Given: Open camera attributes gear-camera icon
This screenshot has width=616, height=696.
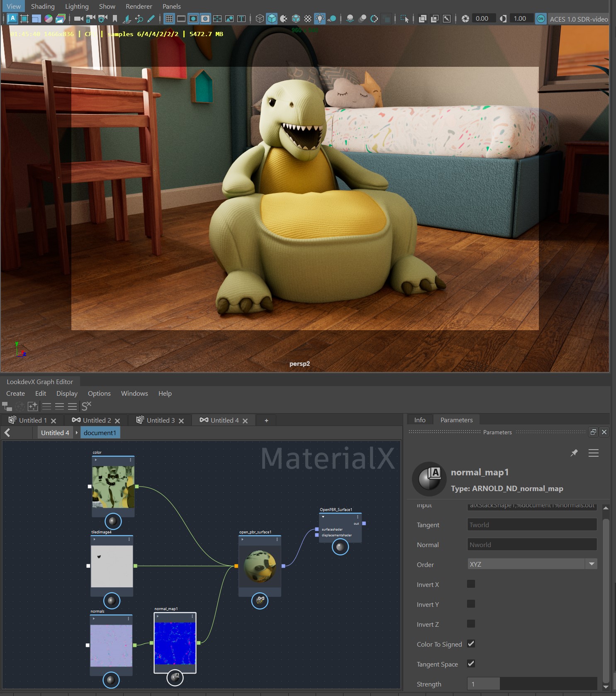Looking at the screenshot, I should click(102, 19).
